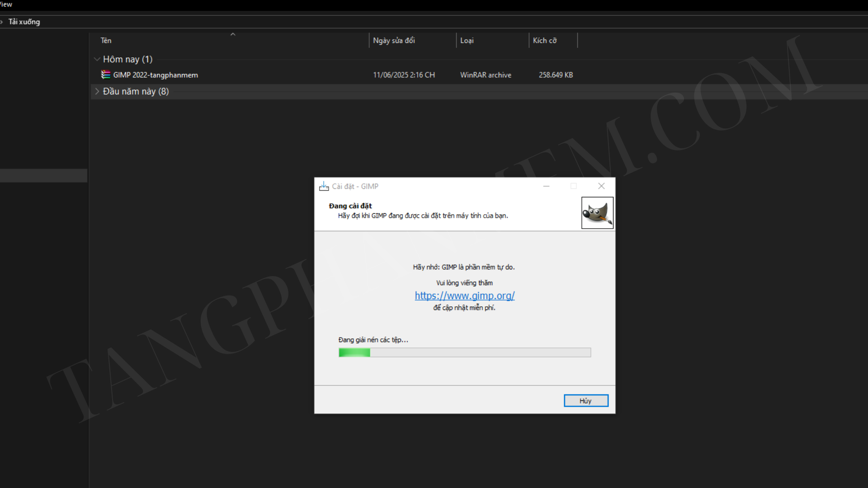Screen dimensions: 868x488
Task: Click the Tải xuống breadcrumb path
Action: [24, 22]
